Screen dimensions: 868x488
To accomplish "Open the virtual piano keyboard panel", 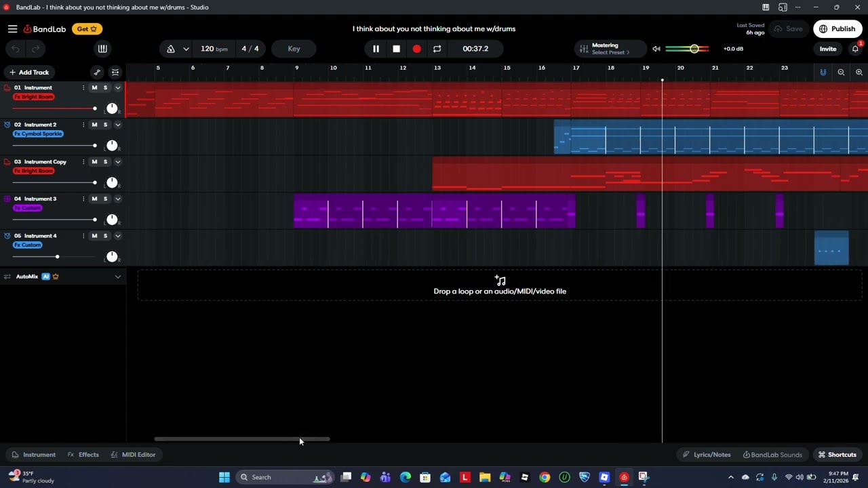I will click(102, 49).
